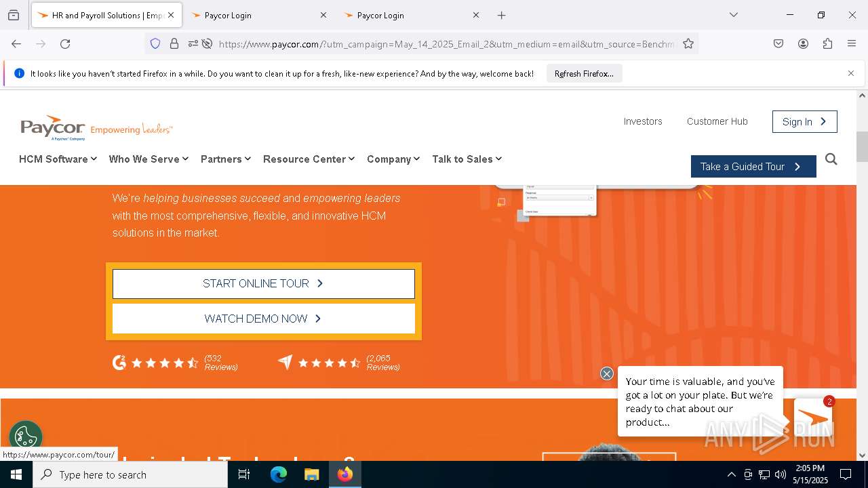Open the Windows Start menu
This screenshot has height=488, width=868.
pos(16,474)
